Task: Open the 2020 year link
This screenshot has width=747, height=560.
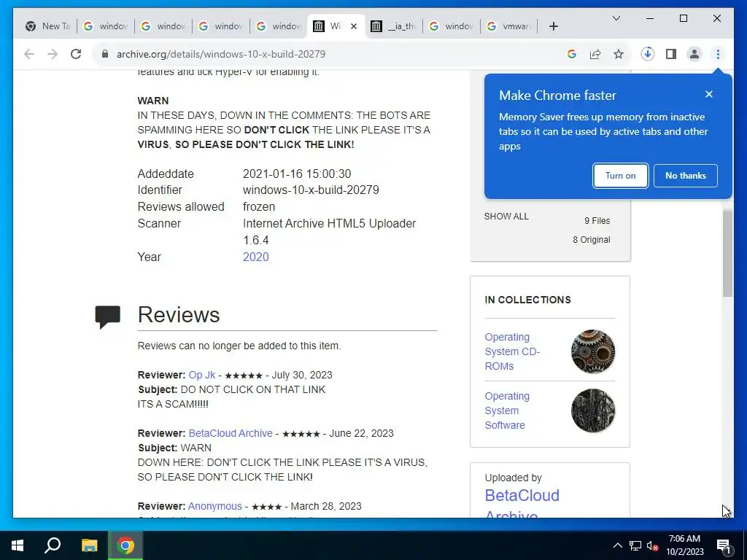Action: click(256, 257)
